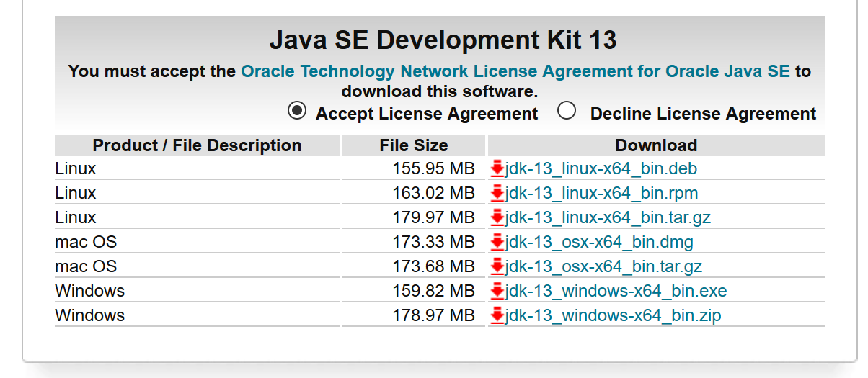The image size is (868, 378).
Task: Click red download arrow beside jdk-13_osx-x64_bin.tar.gz
Action: point(497,267)
